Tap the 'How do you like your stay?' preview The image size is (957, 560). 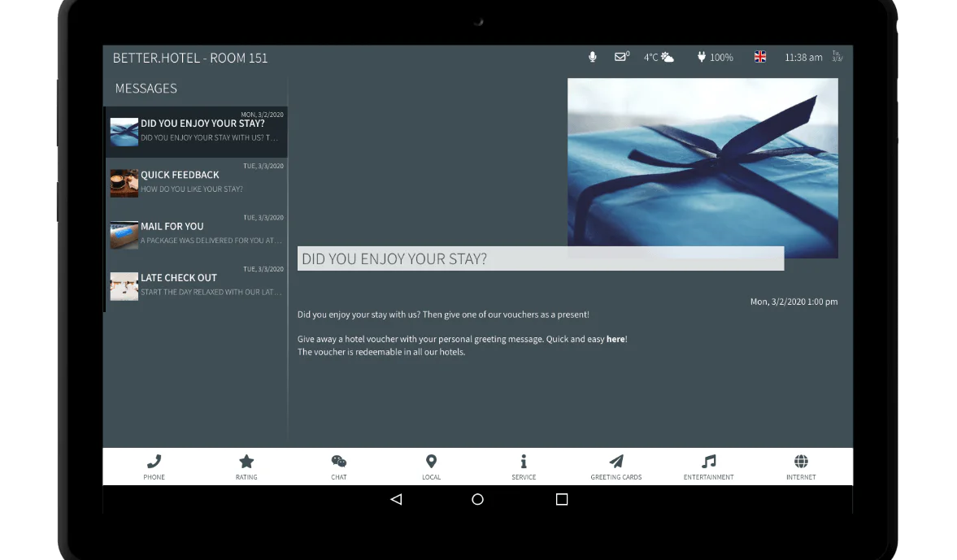(192, 189)
